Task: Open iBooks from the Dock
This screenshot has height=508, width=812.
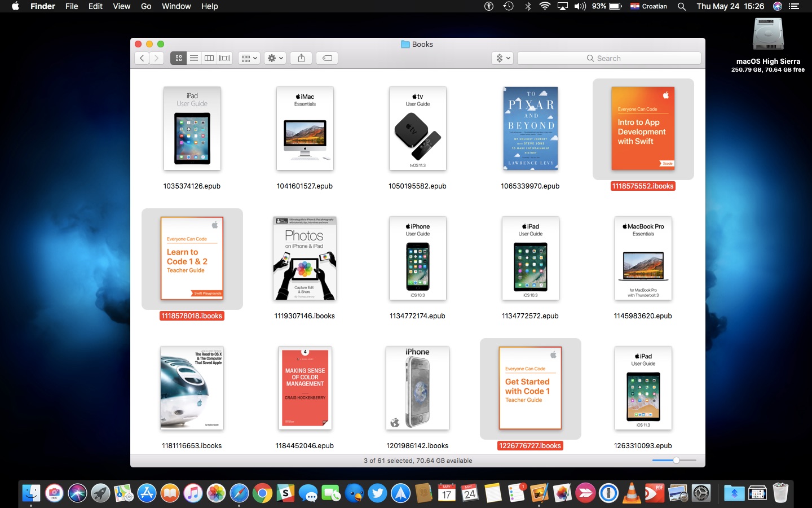Action: 169,493
